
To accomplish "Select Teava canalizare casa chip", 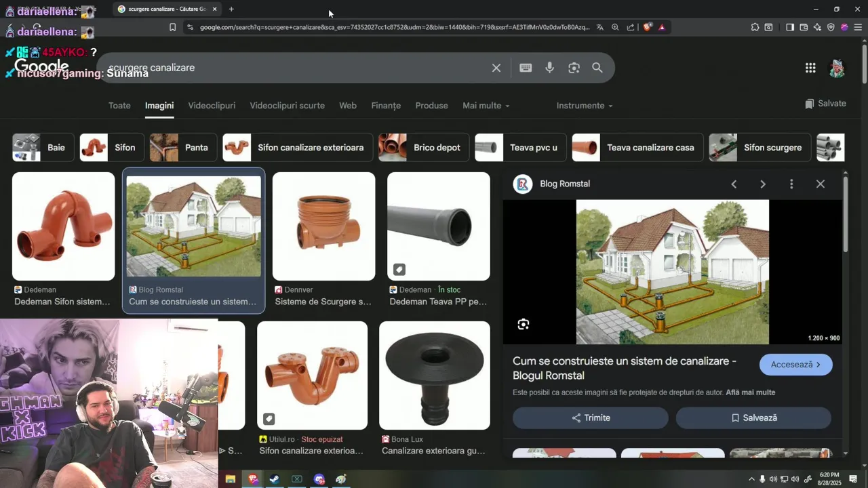I will coord(637,147).
